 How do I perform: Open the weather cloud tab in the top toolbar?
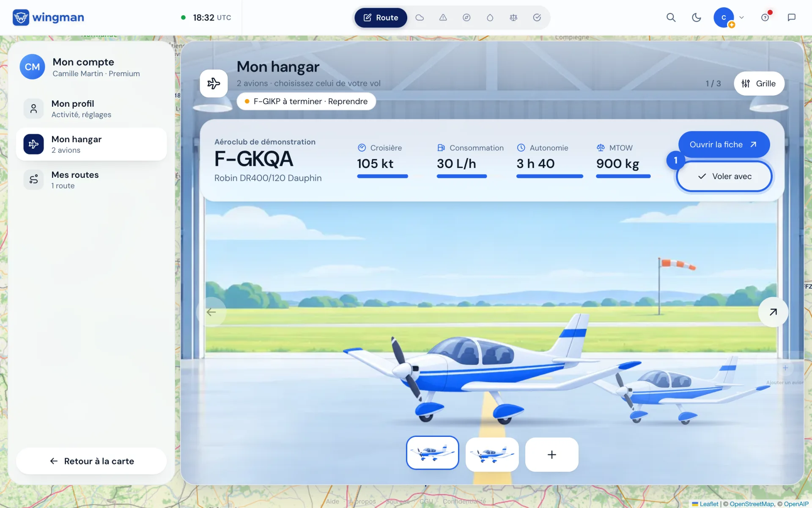420,17
